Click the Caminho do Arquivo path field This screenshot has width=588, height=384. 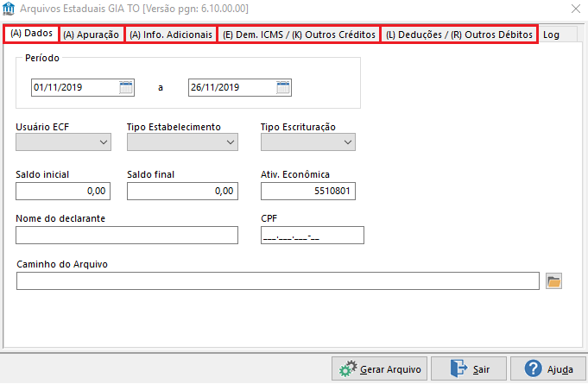(278, 281)
